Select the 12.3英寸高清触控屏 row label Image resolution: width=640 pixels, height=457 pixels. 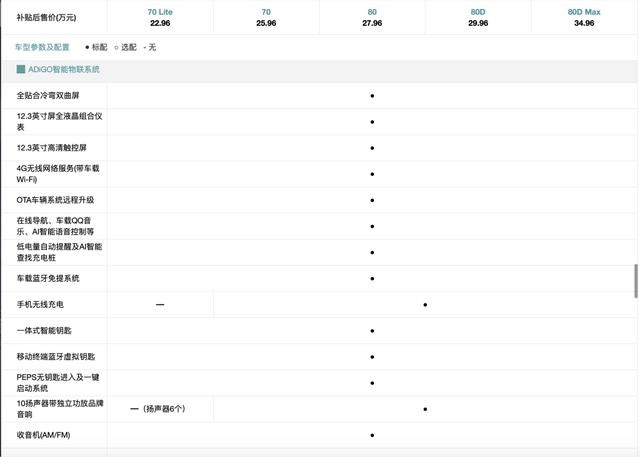(51, 148)
